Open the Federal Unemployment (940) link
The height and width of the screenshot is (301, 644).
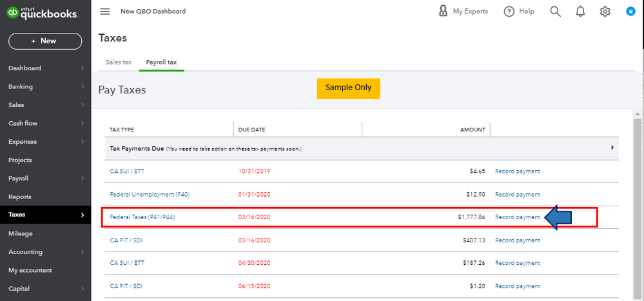150,194
